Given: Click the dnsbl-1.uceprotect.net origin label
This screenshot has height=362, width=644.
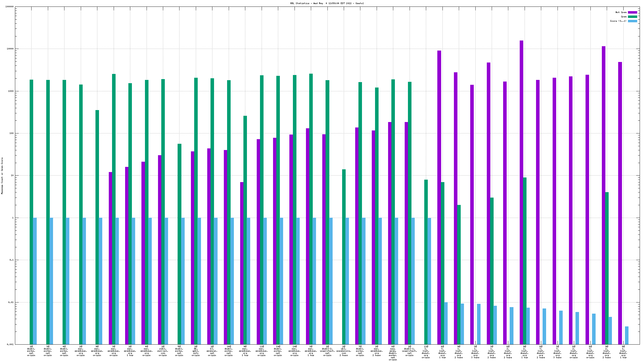Looking at the screenshot, I should click(x=409, y=351).
